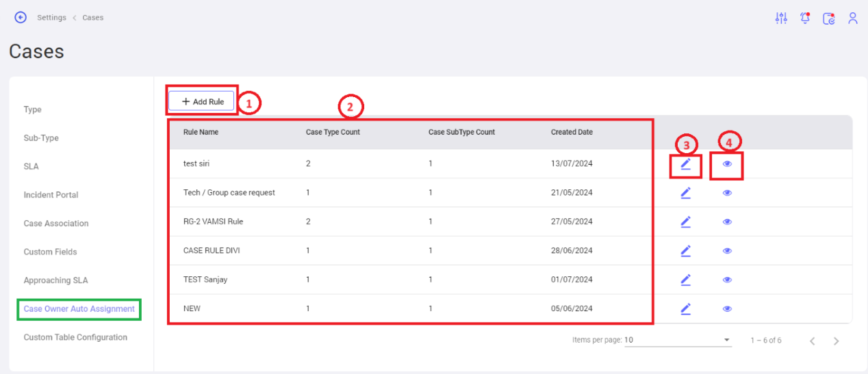Screen dimensions: 868x374
Task: Select Custom Table Configuration in sidebar
Action: click(75, 337)
